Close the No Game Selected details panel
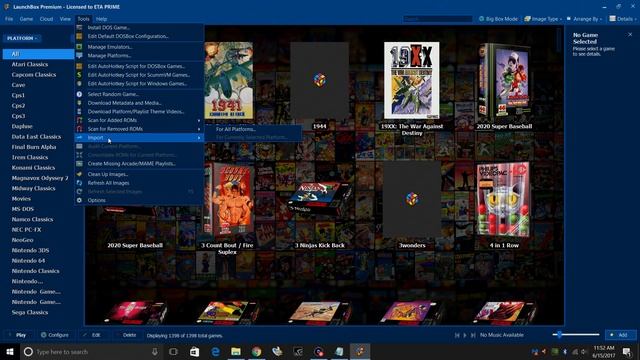Viewport: 640px width, 360px height. point(630,35)
